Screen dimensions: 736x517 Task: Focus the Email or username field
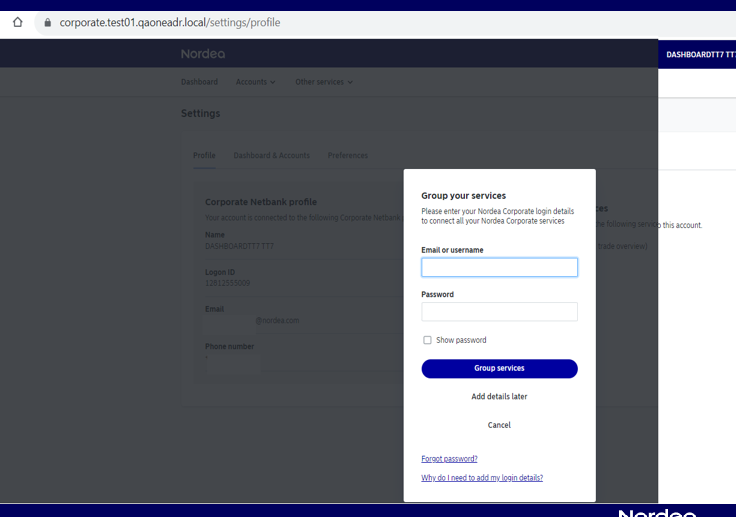point(499,267)
